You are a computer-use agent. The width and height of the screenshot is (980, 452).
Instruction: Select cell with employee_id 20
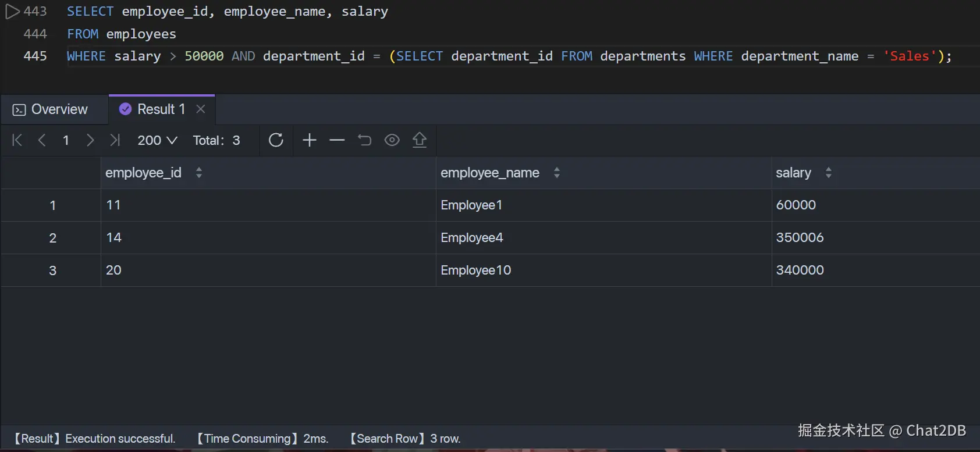(268, 271)
